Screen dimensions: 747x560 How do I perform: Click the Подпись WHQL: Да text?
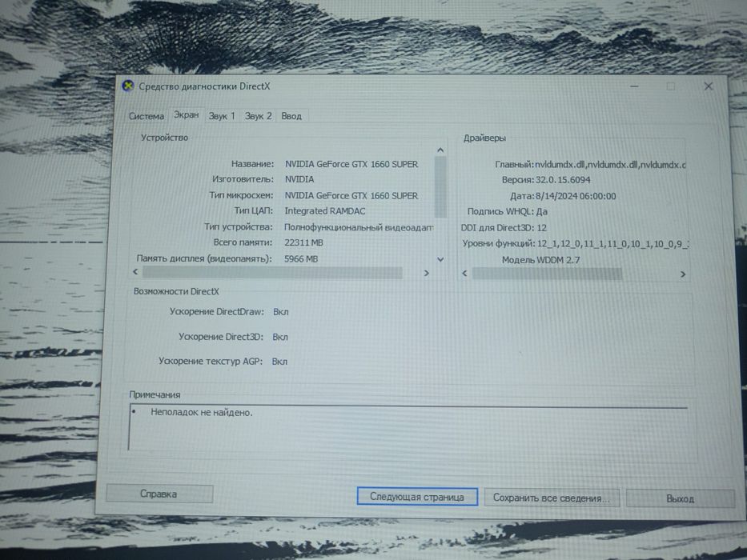click(x=508, y=211)
